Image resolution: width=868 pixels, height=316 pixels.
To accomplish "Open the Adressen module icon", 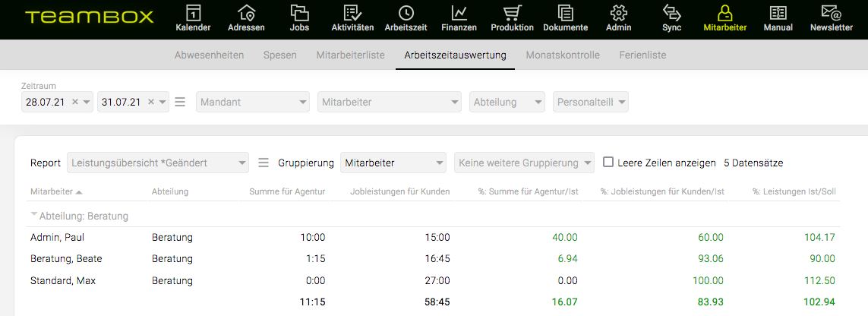I will [246, 12].
